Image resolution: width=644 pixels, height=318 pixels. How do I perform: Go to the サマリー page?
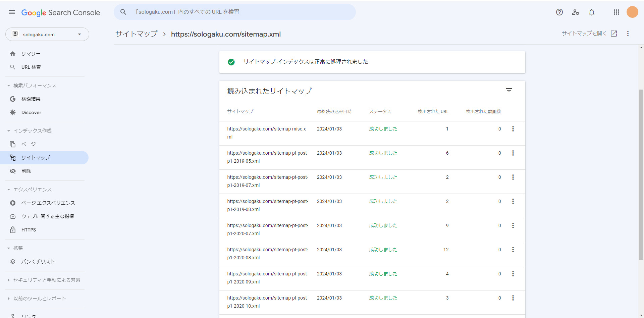[31, 54]
